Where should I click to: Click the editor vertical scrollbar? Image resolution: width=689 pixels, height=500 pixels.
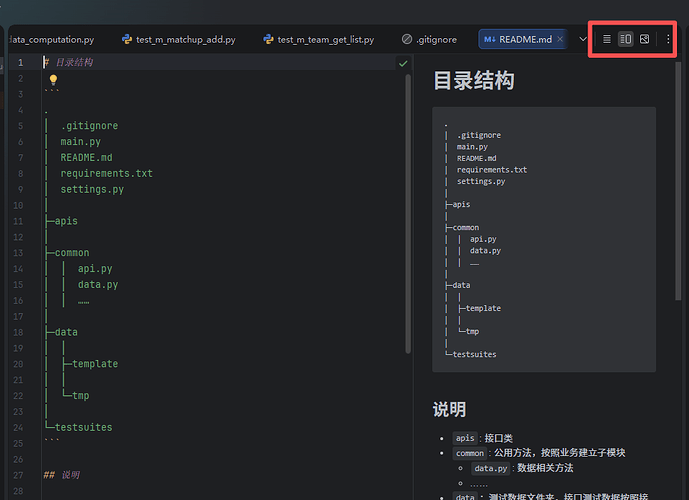tap(408, 213)
